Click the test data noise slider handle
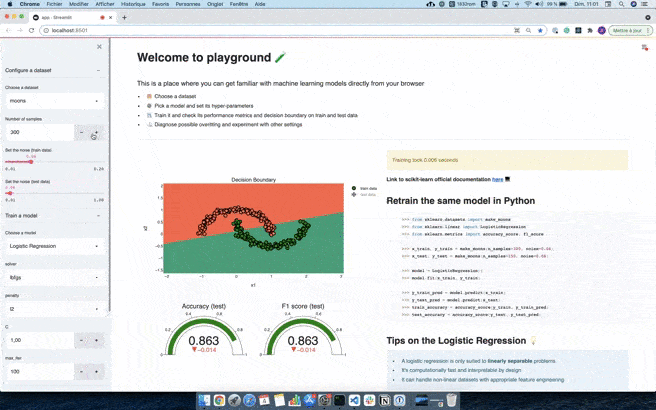This screenshot has height=410, width=656. coord(10,193)
